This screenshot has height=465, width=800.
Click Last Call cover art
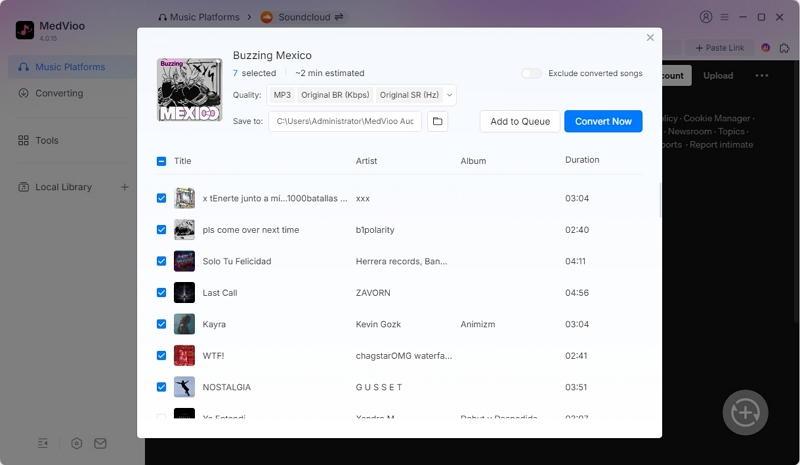[x=184, y=292]
